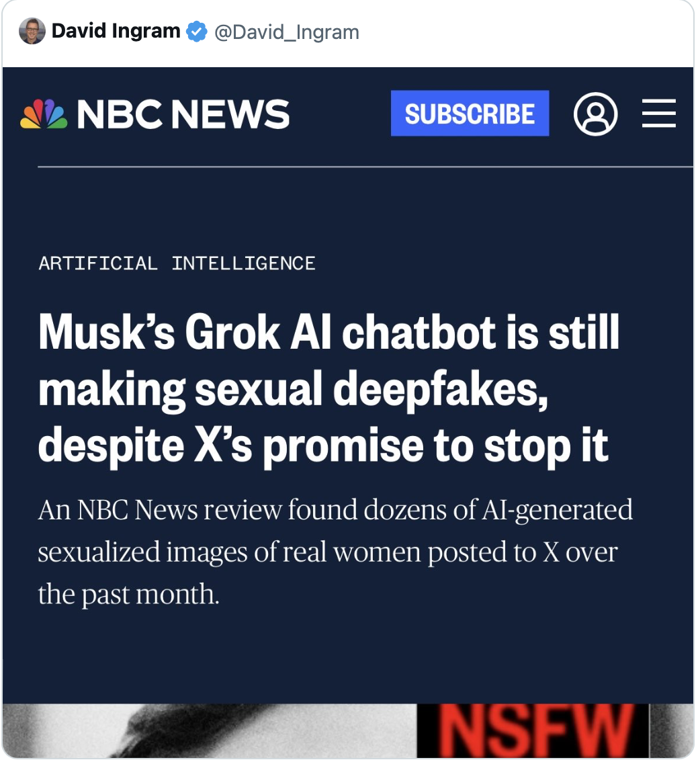Click David Ingram's profile avatar
Viewport: 700px width, 766px height.
tap(32, 32)
